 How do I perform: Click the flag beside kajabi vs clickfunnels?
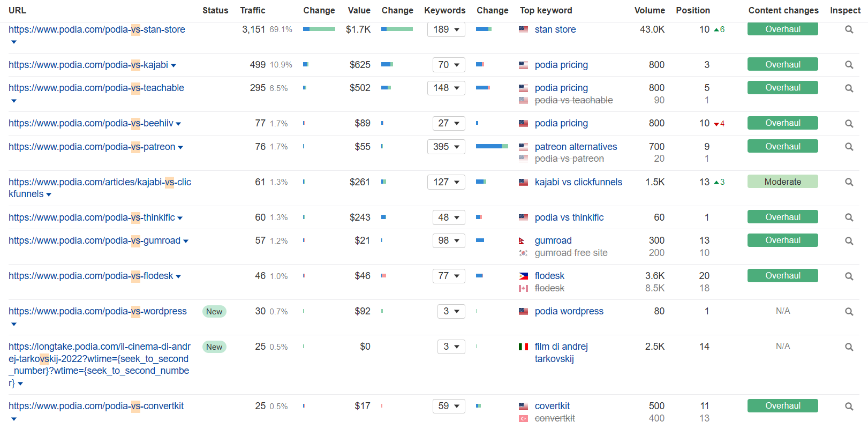point(523,183)
